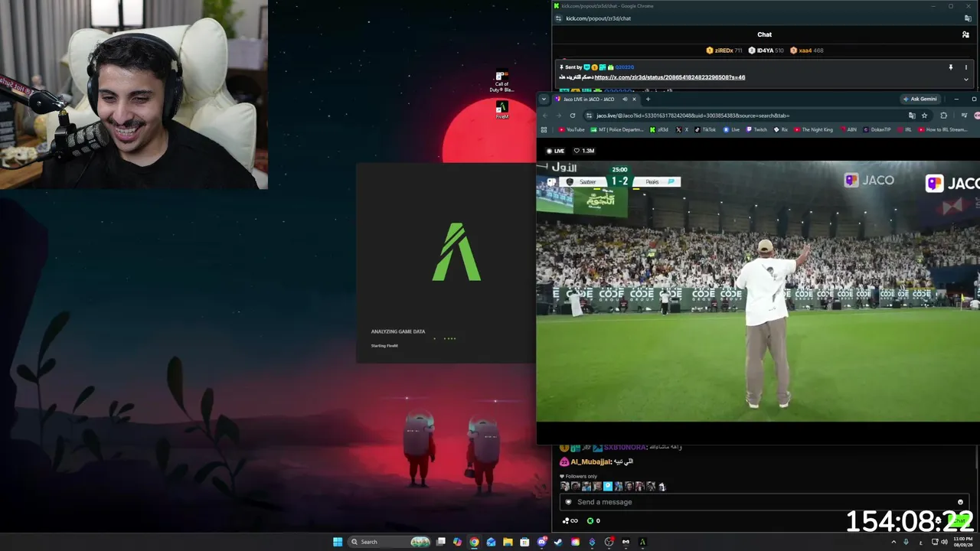This screenshot has width=980, height=551.
Task: Click the translate icon in the jaco.live address bar
Action: tap(912, 116)
